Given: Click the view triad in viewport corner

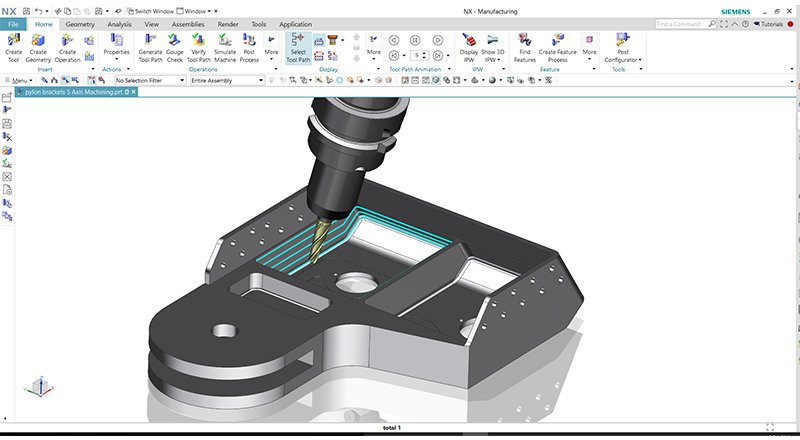Looking at the screenshot, I should (39, 386).
